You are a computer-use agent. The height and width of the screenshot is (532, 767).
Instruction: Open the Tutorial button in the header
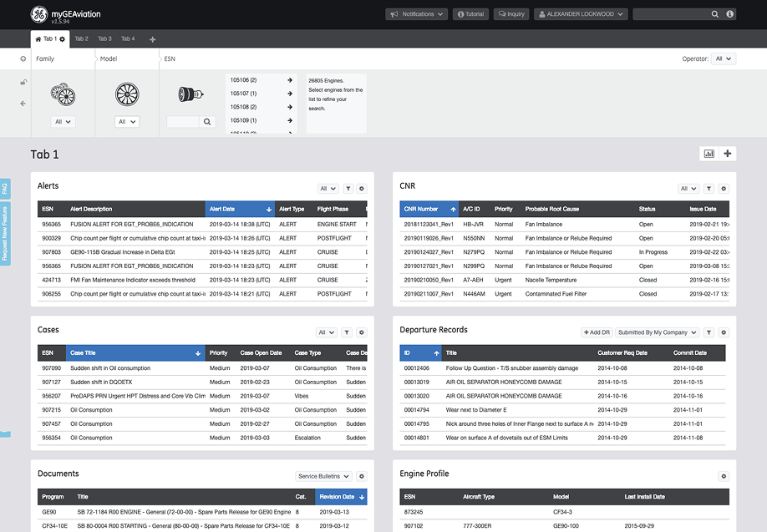coord(470,14)
